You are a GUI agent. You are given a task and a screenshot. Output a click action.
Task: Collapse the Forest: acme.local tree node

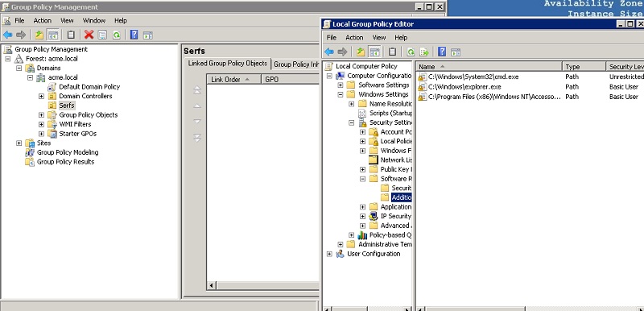pyautogui.click(x=8, y=59)
